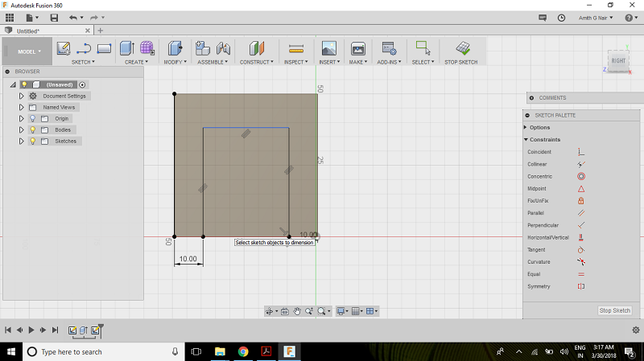Open the MODEL workspace dropdown
Screen dimensions: 644x361
point(29,51)
